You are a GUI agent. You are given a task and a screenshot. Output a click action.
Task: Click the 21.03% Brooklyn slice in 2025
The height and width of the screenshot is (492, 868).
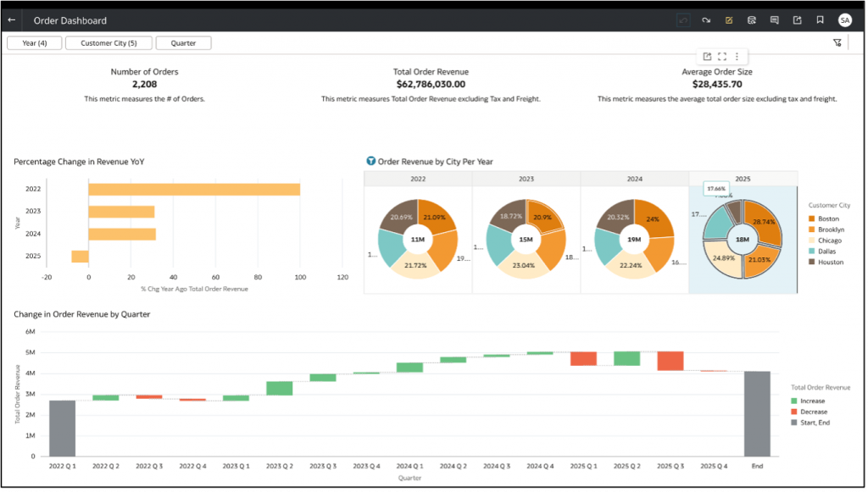pos(759,260)
